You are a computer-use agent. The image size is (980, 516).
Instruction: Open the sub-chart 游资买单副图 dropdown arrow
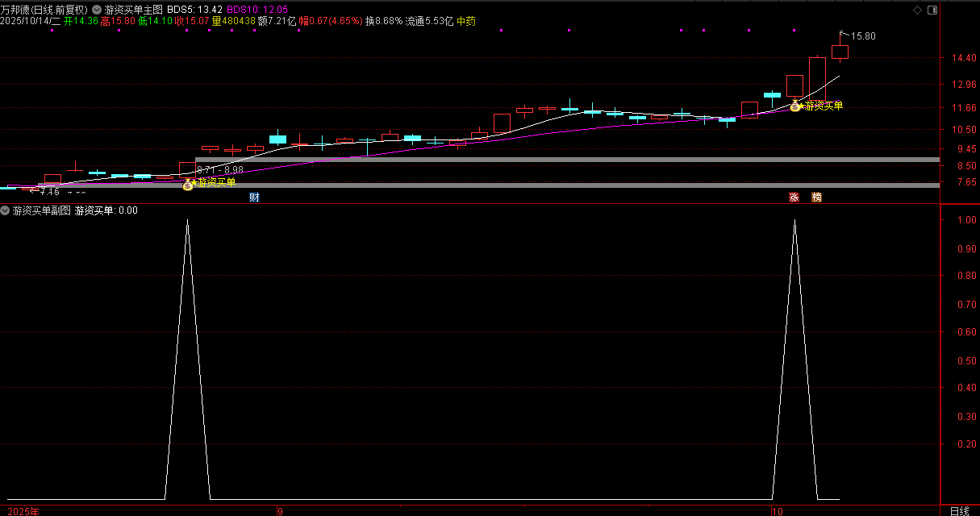pyautogui.click(x=5, y=210)
